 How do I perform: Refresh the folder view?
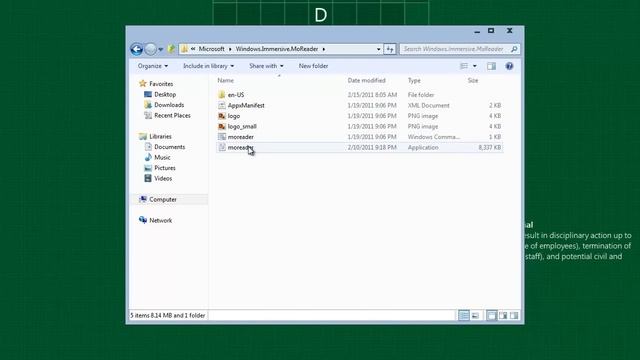(x=390, y=49)
